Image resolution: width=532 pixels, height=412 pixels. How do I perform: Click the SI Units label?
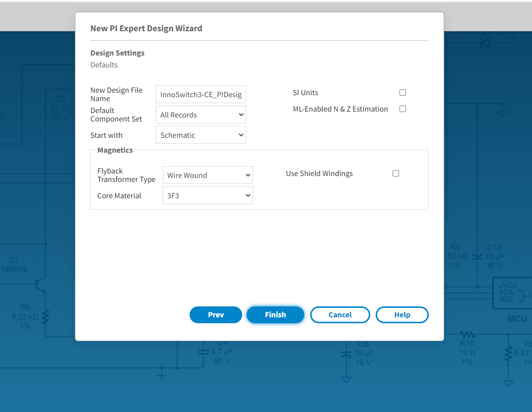305,93
